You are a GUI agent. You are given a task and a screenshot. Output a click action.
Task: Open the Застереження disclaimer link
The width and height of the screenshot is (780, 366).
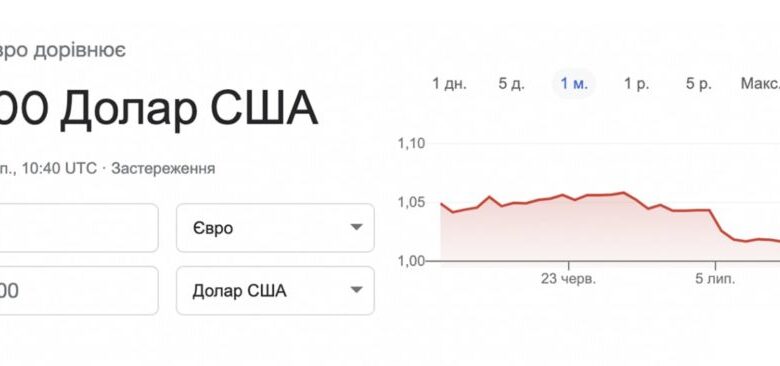(x=163, y=169)
